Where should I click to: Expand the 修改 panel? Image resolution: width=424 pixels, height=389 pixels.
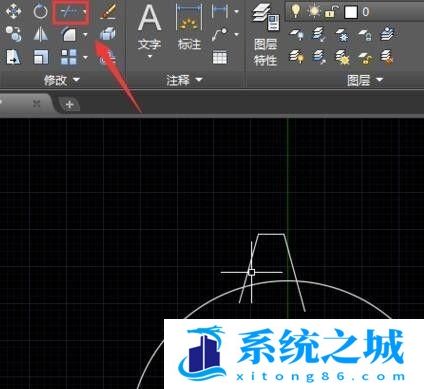pyautogui.click(x=62, y=80)
